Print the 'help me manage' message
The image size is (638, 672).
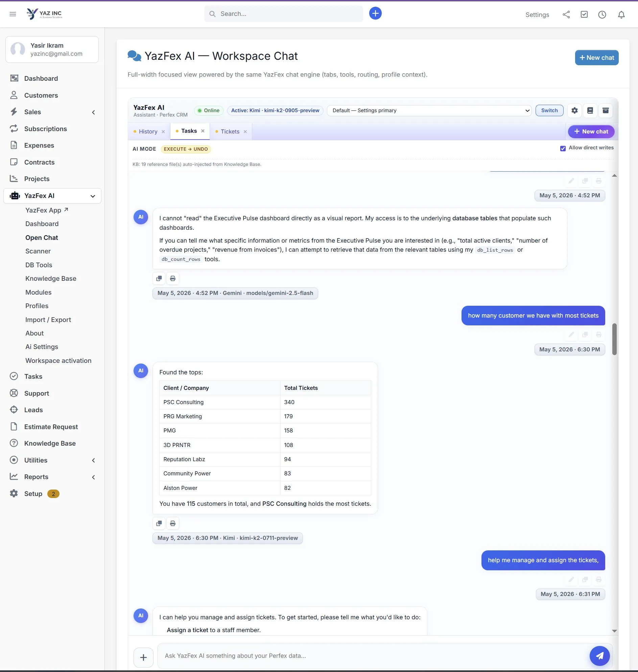(x=598, y=579)
